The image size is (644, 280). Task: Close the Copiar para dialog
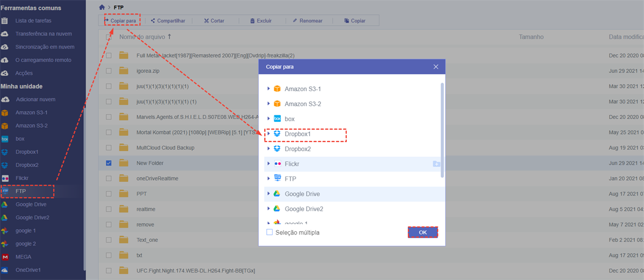436,67
